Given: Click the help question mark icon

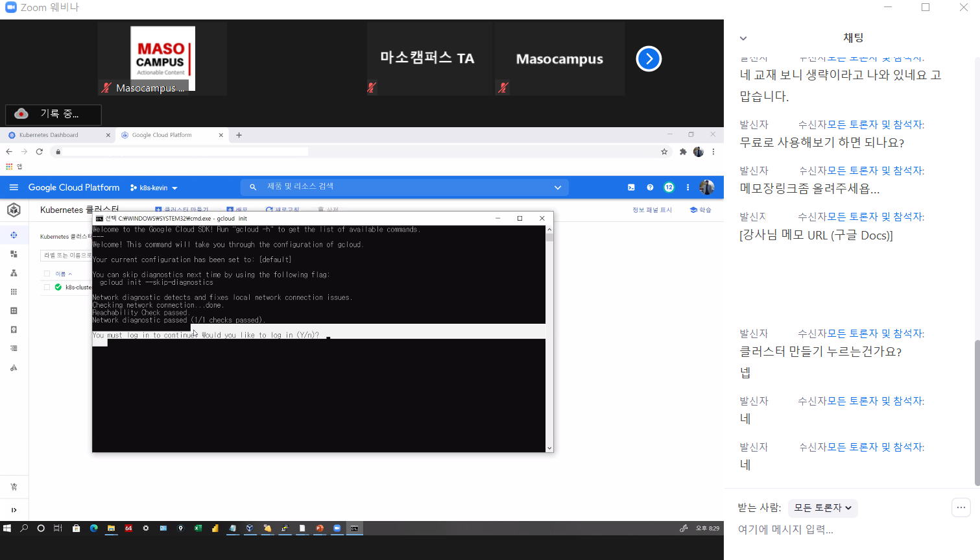Looking at the screenshot, I should [x=650, y=188].
